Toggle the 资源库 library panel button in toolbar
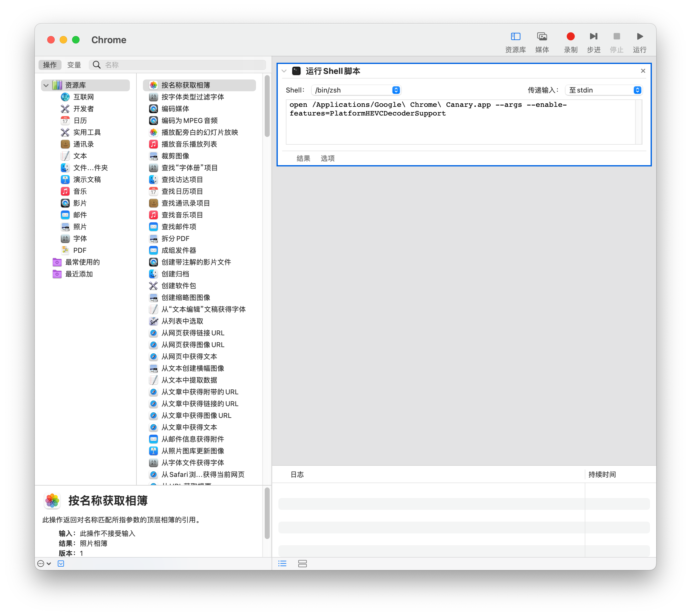This screenshot has height=616, width=691. (515, 42)
